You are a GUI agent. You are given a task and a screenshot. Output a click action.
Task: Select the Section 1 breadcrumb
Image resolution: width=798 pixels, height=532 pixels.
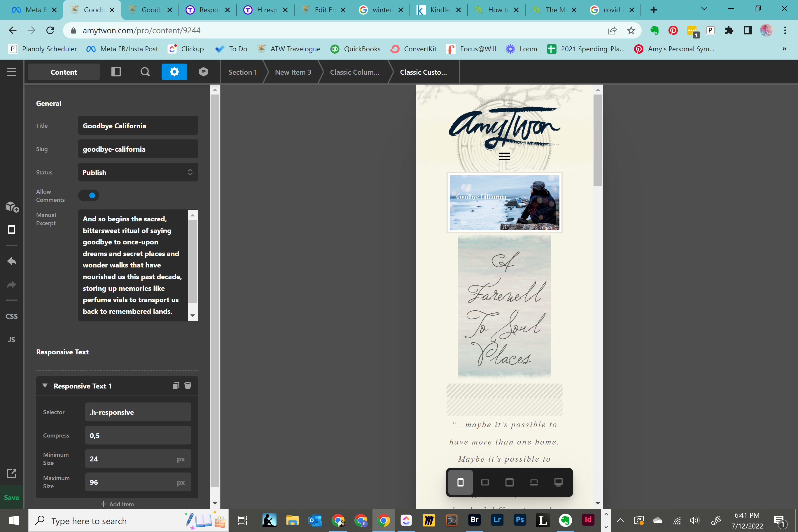(242, 72)
